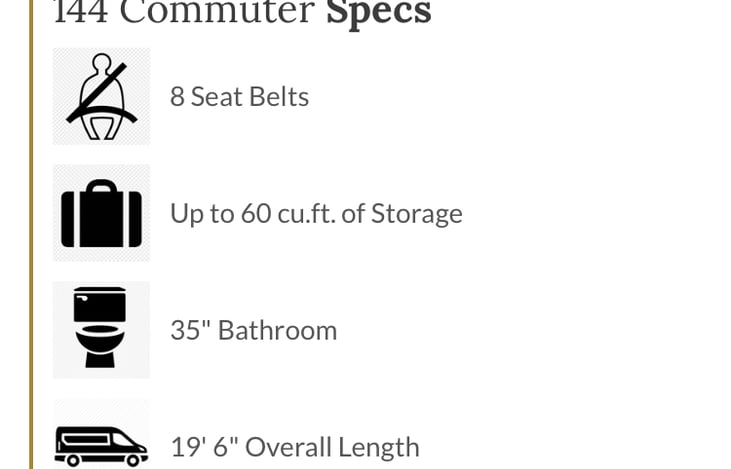The height and width of the screenshot is (469, 731).
Task: Select 'Up to 60 cu.ft. of Storage' text
Action: click(316, 214)
